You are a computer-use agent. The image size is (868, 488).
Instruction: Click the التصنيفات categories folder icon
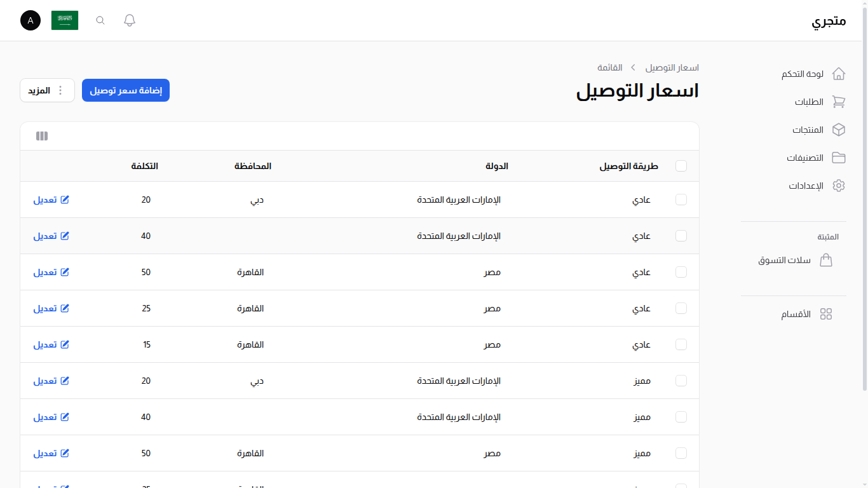point(839,158)
